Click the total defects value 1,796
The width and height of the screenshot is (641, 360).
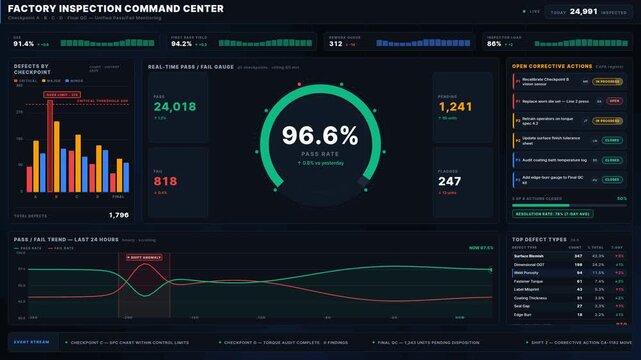pos(119,215)
